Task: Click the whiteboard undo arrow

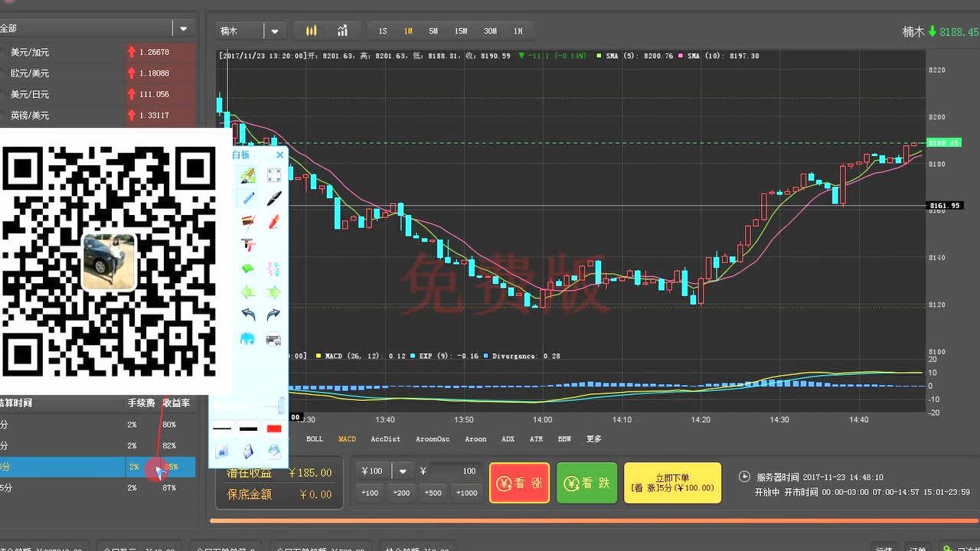Action: [x=247, y=315]
